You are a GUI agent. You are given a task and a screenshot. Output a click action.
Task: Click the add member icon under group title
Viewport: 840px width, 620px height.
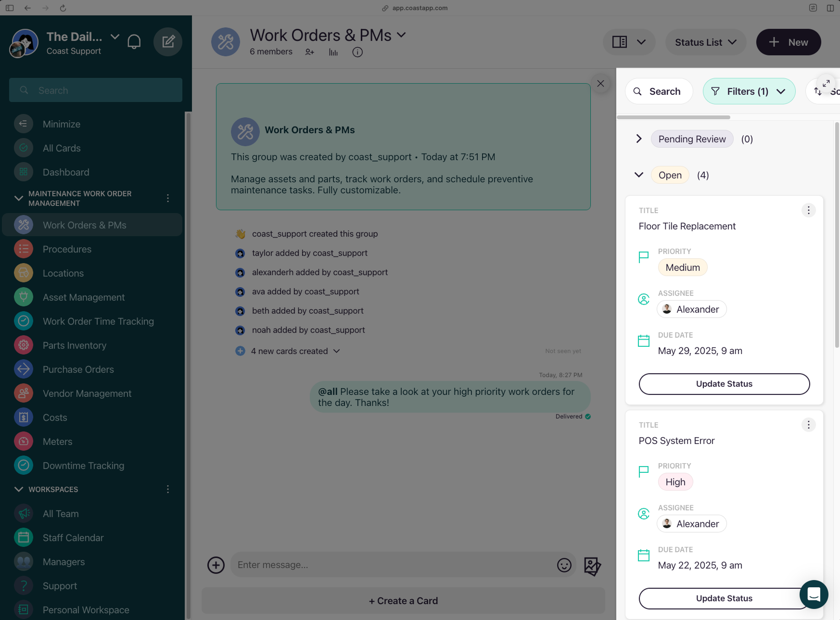(310, 52)
